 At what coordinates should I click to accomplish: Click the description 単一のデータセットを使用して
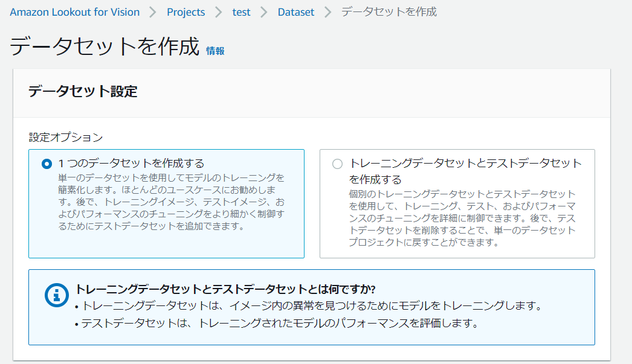tap(172, 202)
